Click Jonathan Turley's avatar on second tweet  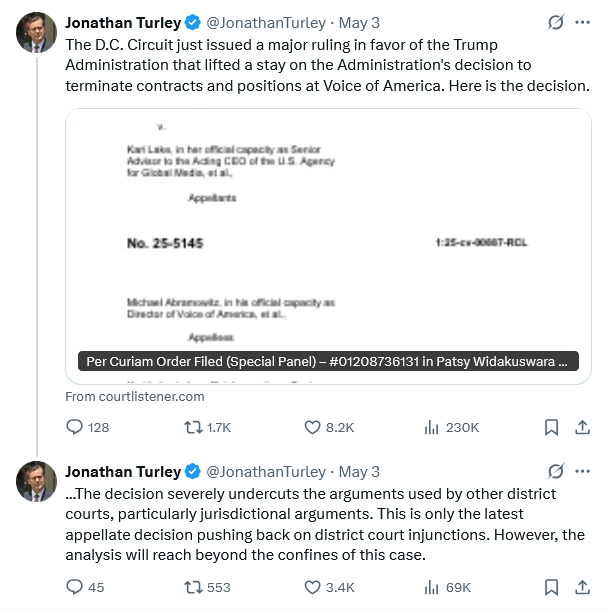[x=36, y=482]
